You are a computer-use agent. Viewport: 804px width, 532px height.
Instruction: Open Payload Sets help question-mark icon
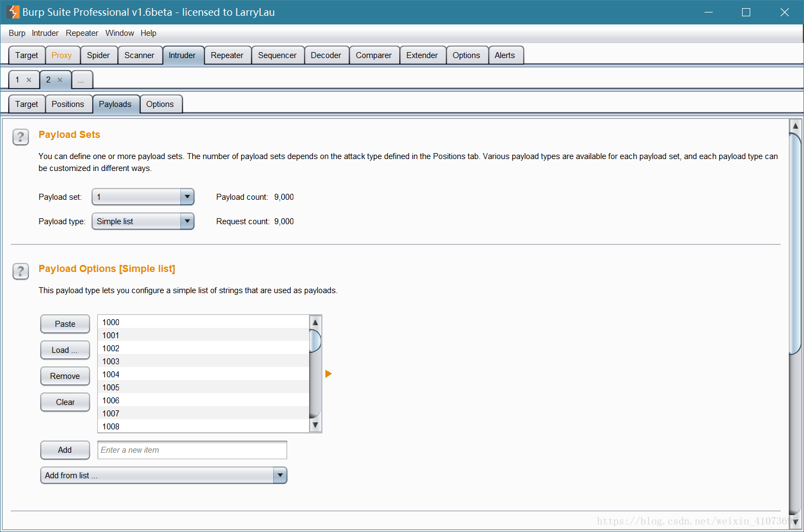tap(21, 137)
